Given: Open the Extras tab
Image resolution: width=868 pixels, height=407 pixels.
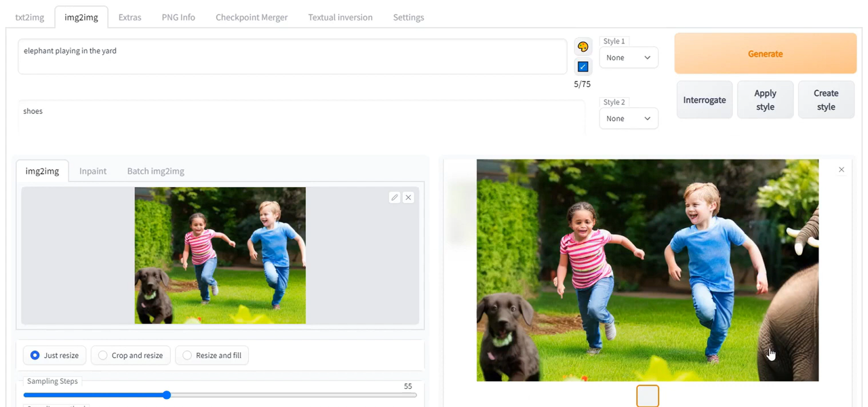Looking at the screenshot, I should coord(130,18).
